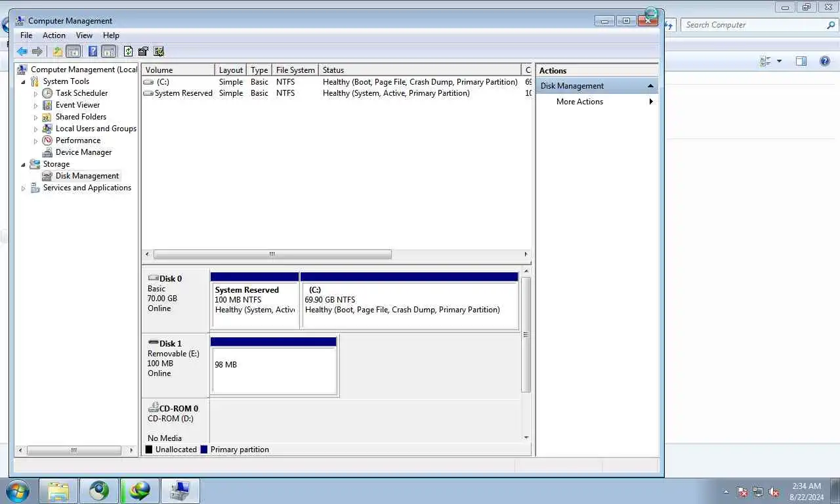Viewport: 840px width, 504px height.
Task: Select the 98 MB partition on Disk 1
Action: (274, 366)
